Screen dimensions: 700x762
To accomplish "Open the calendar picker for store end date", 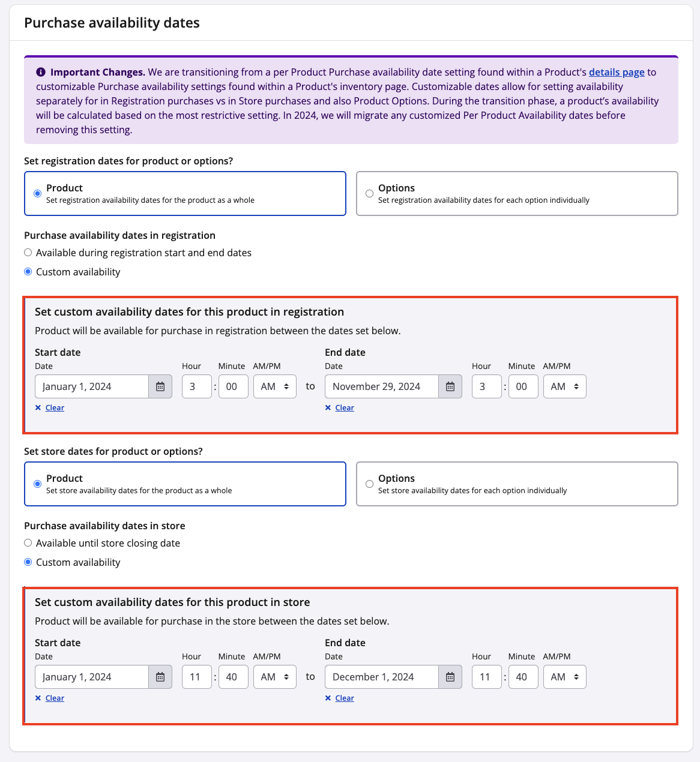I will tap(450, 677).
